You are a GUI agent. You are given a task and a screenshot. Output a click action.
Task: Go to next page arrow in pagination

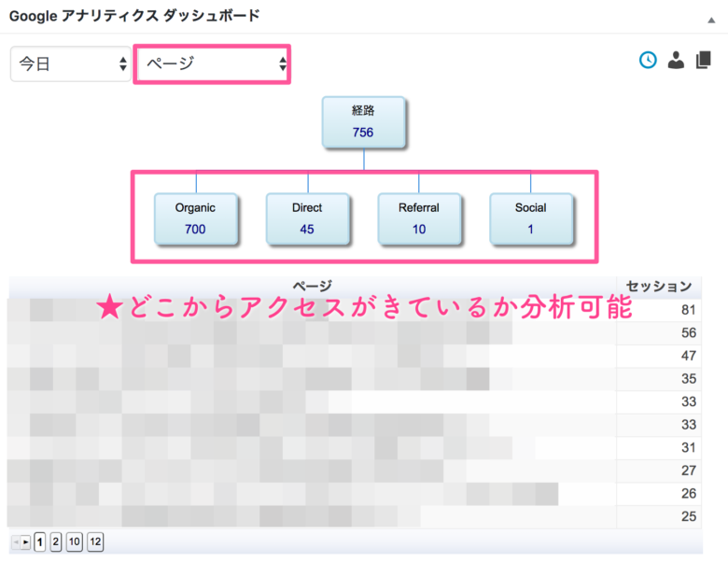tap(26, 542)
